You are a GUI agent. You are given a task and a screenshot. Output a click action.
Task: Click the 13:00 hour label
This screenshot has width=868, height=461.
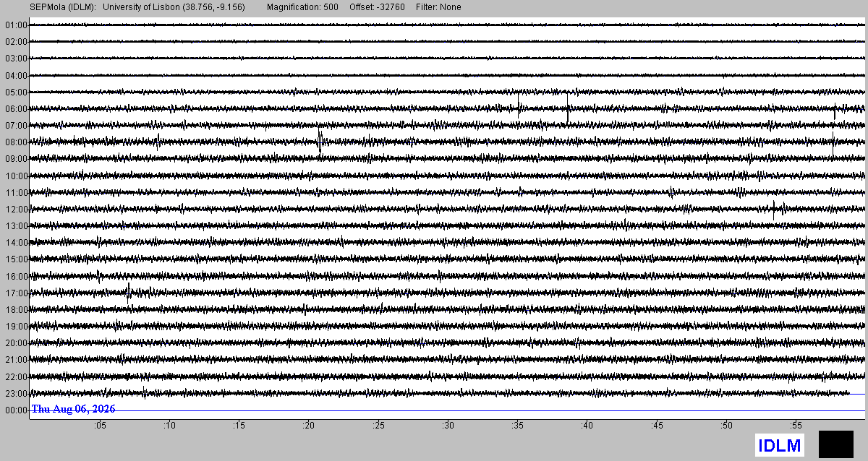15,225
